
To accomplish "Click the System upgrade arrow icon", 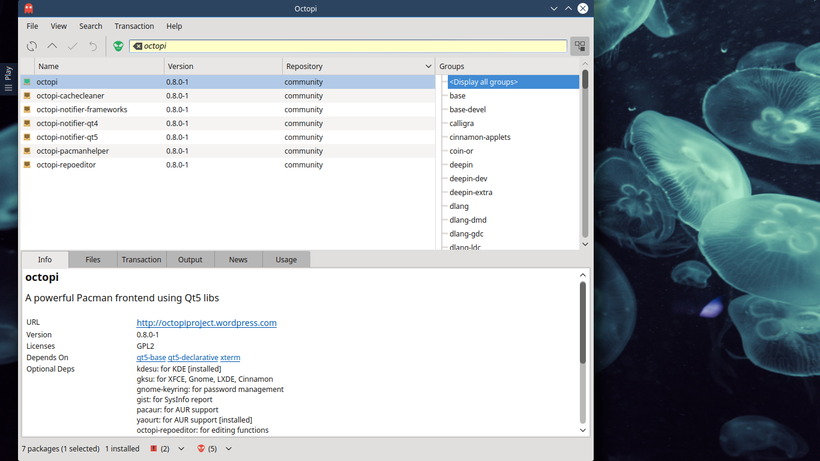I will click(52, 46).
